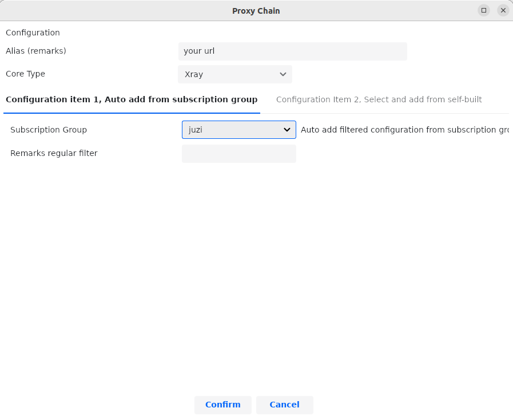
Task: Maximize the Proxy Chain window
Action: click(x=484, y=10)
